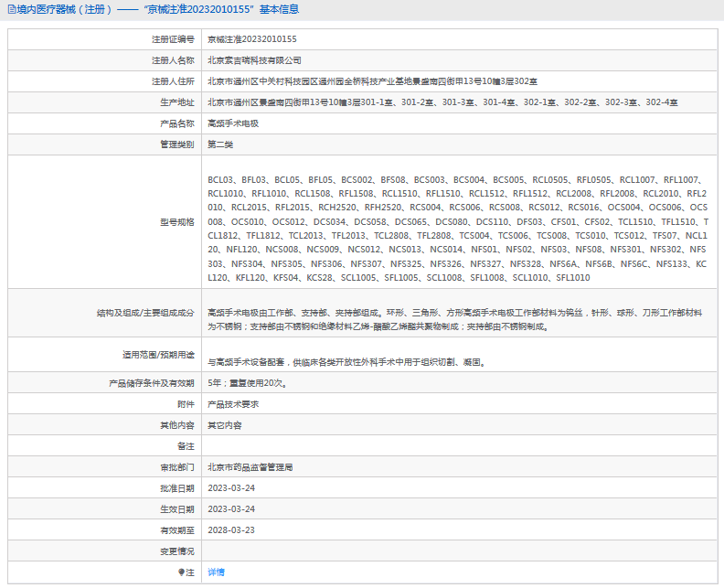
Task: Click the approving department 北京市药品监督管理局
Action: coord(250,467)
